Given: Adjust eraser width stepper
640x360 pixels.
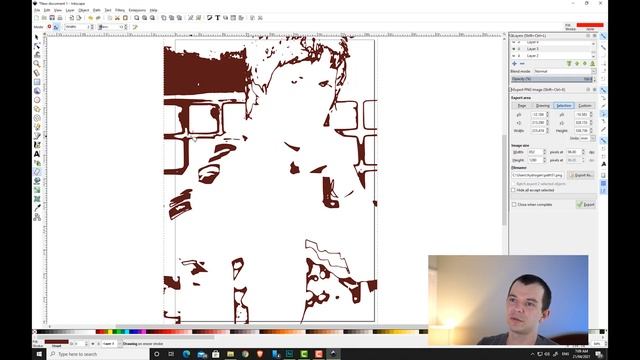Looking at the screenshot, I should [x=92, y=27].
